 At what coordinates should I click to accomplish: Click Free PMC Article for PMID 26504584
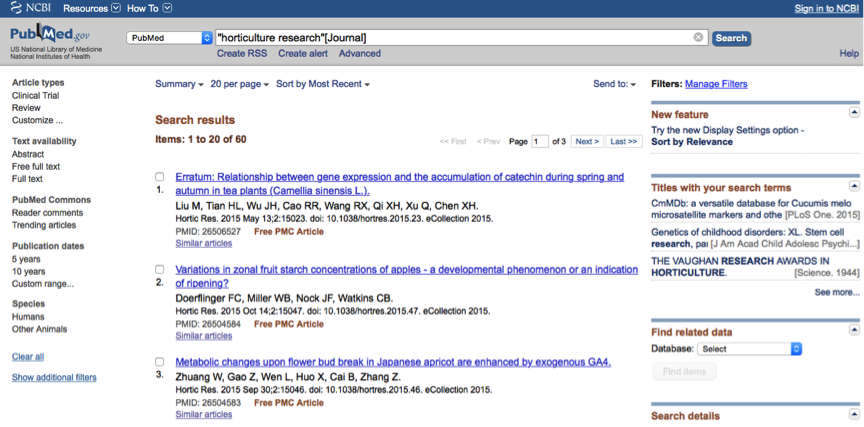pyautogui.click(x=289, y=324)
